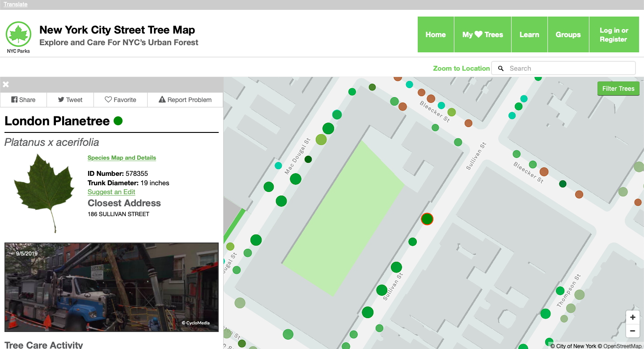
Task: Click the New York City Street Tree Map title
Action: (x=117, y=30)
